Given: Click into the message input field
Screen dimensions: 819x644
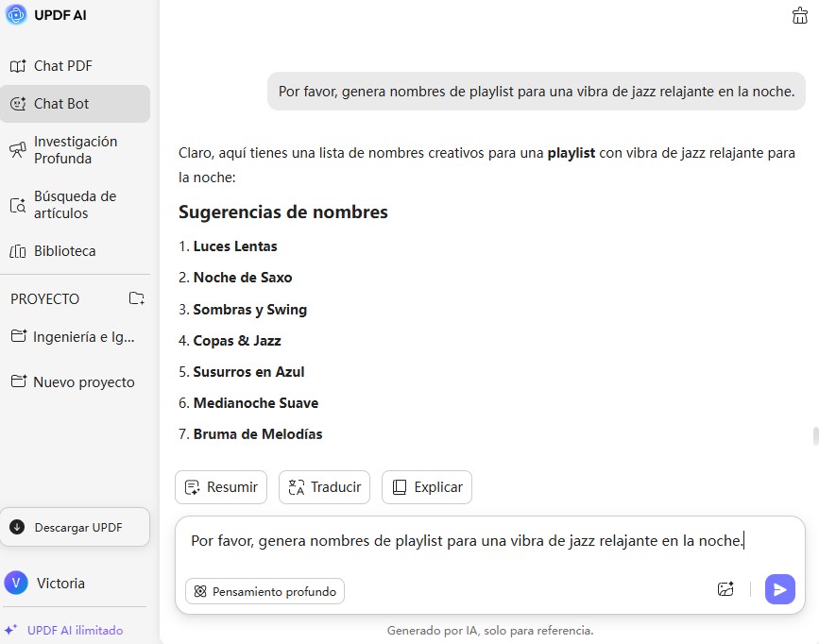Looking at the screenshot, I should pyautogui.click(x=468, y=541).
